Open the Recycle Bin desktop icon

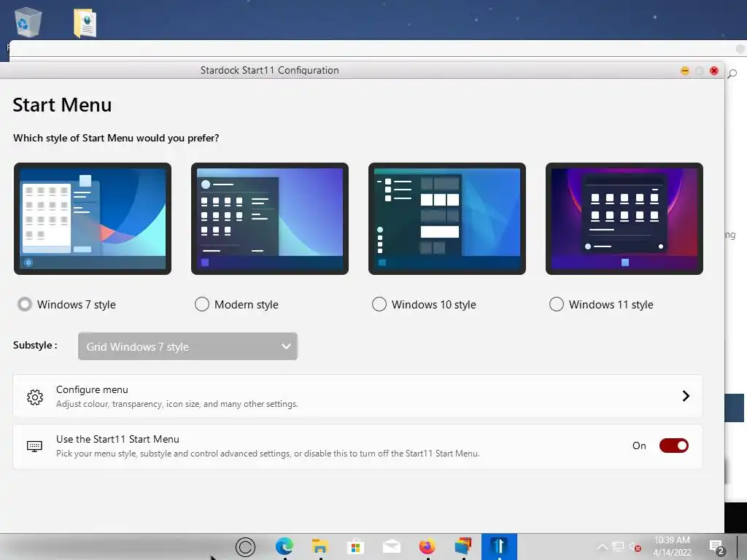click(28, 22)
